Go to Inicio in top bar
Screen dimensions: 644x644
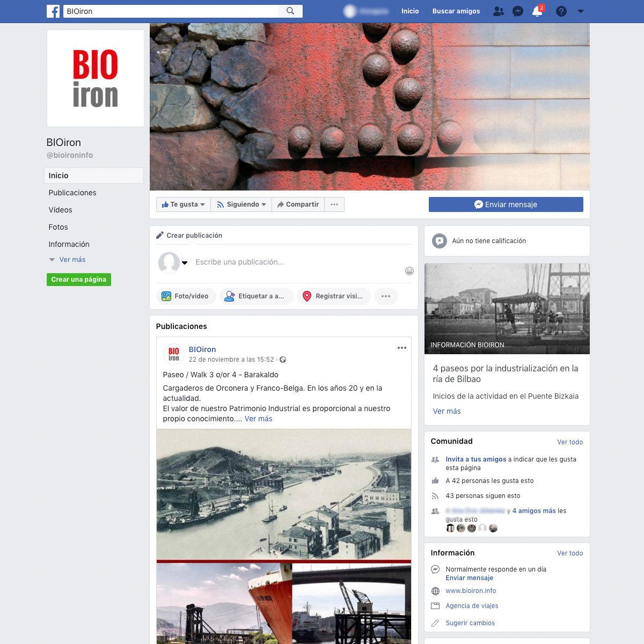pos(410,11)
